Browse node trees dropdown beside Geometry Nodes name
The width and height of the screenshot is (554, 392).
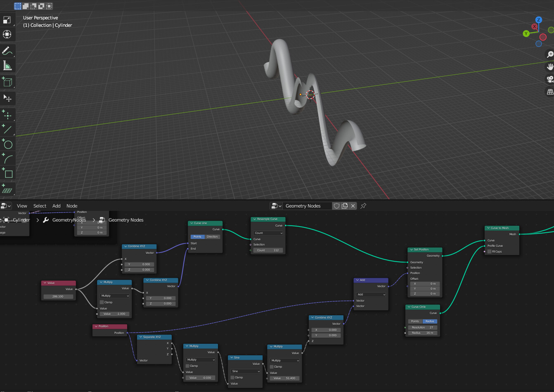coord(276,206)
